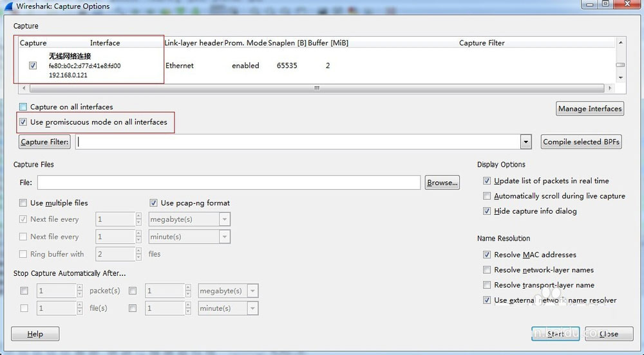Toggle Update list of packets in real time
This screenshot has width=644, height=355.
pyautogui.click(x=487, y=181)
